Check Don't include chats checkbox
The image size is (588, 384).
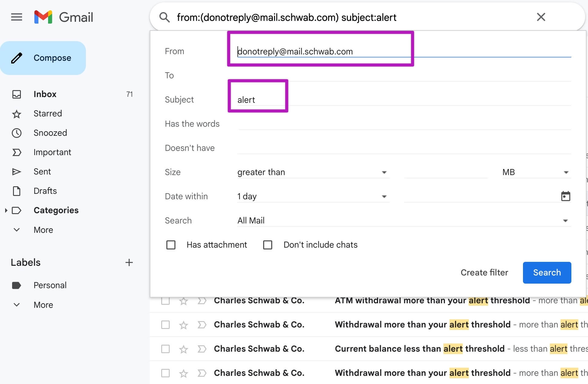(268, 245)
